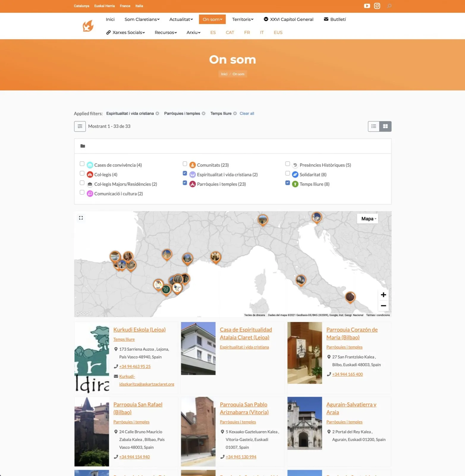Click Casa de Espiritualidad Atalaia Claret thumbnail
The width and height of the screenshot is (465, 476).
click(x=198, y=348)
